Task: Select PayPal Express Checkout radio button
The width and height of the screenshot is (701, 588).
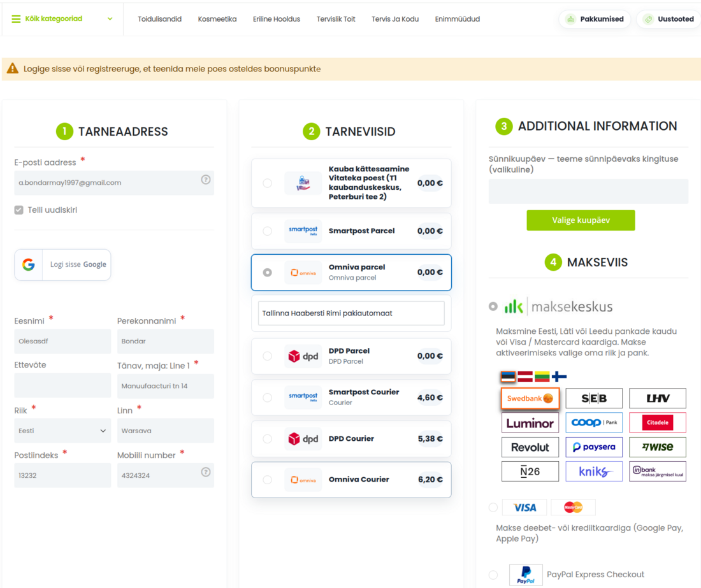Action: 493,575
